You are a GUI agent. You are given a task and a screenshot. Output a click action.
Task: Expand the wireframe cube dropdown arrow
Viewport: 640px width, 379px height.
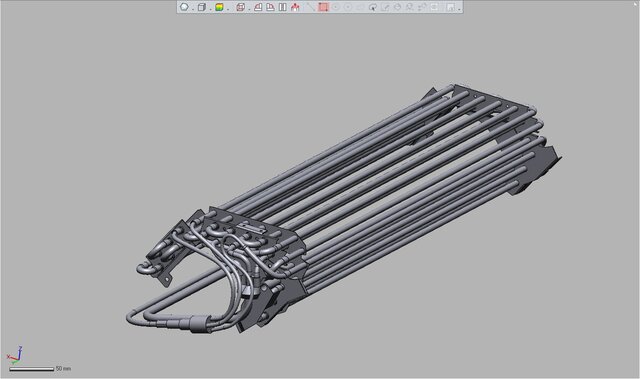(249, 9)
